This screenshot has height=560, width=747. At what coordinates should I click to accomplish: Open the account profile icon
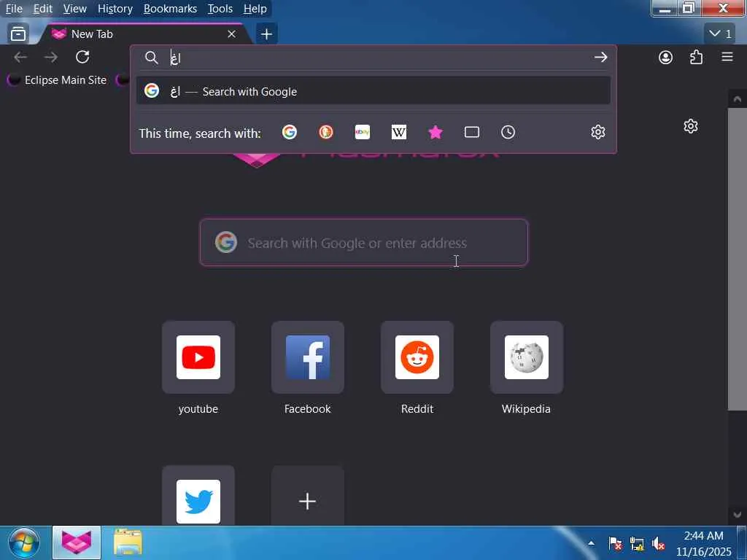click(665, 57)
